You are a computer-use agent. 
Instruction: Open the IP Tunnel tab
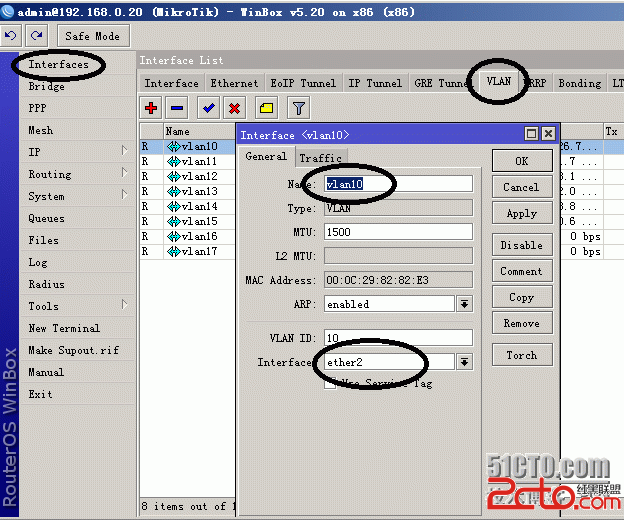tap(375, 83)
